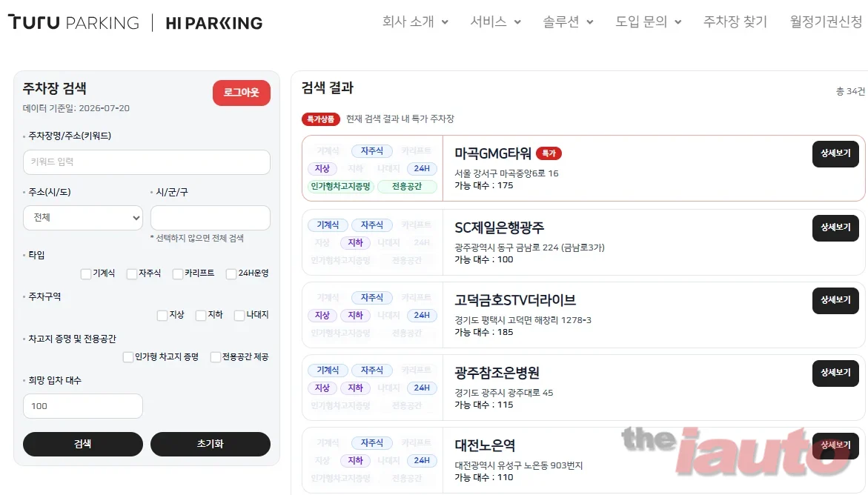The height and width of the screenshot is (495, 868).
Task: Click the 마곡GMG타워 title
Action: pyautogui.click(x=493, y=153)
